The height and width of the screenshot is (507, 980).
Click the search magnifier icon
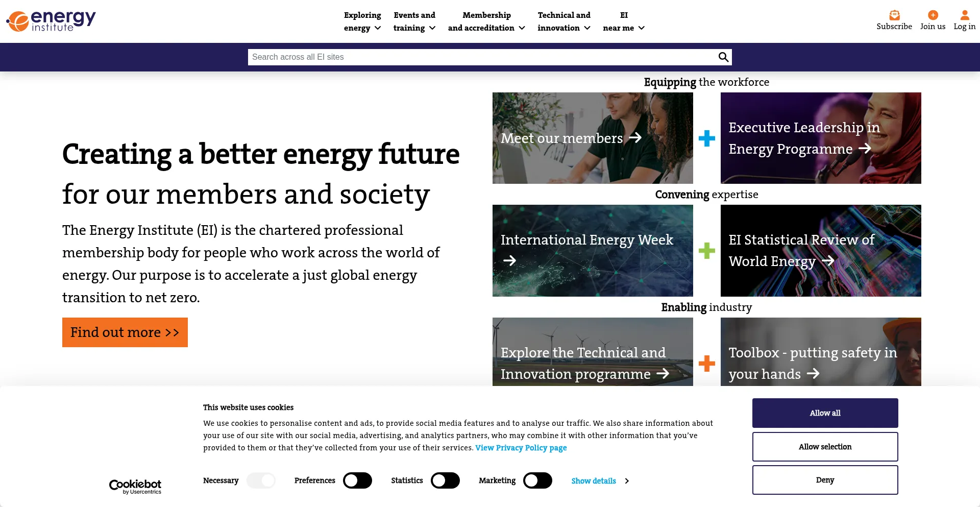coord(723,57)
